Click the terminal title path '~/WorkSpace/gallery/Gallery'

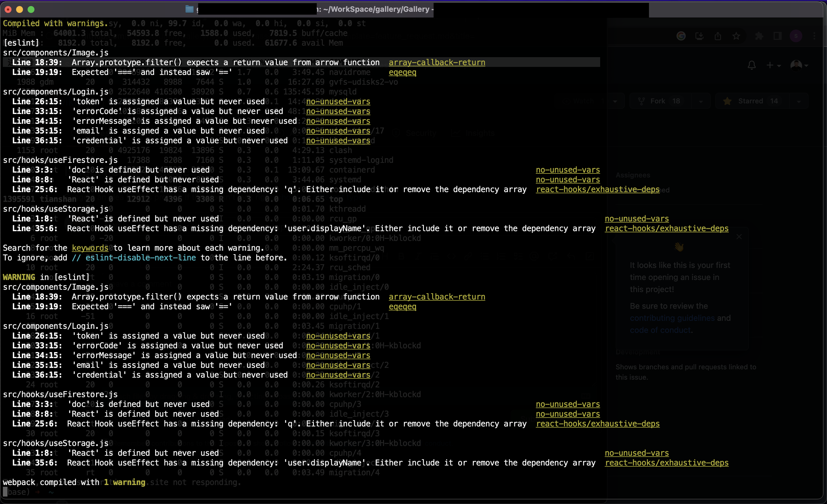coord(376,9)
